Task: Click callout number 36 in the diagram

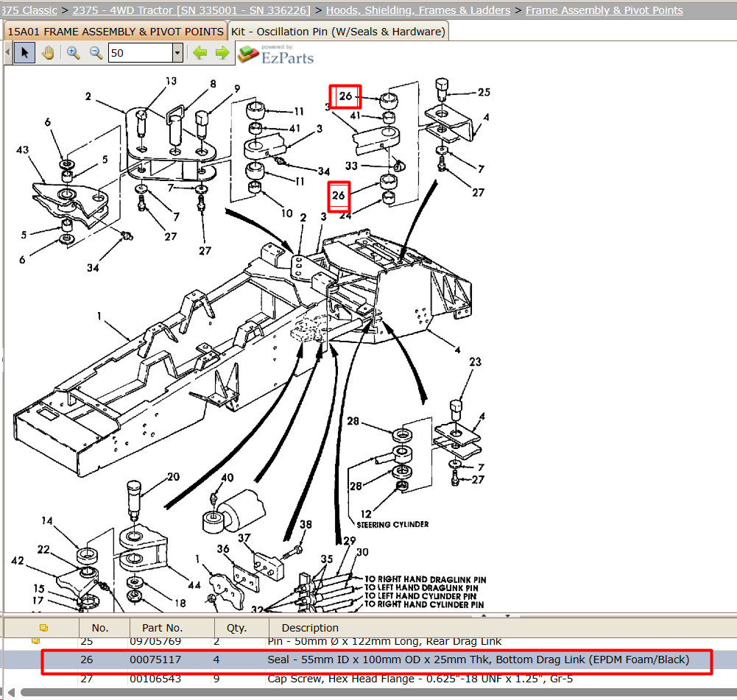Action: pos(223,548)
